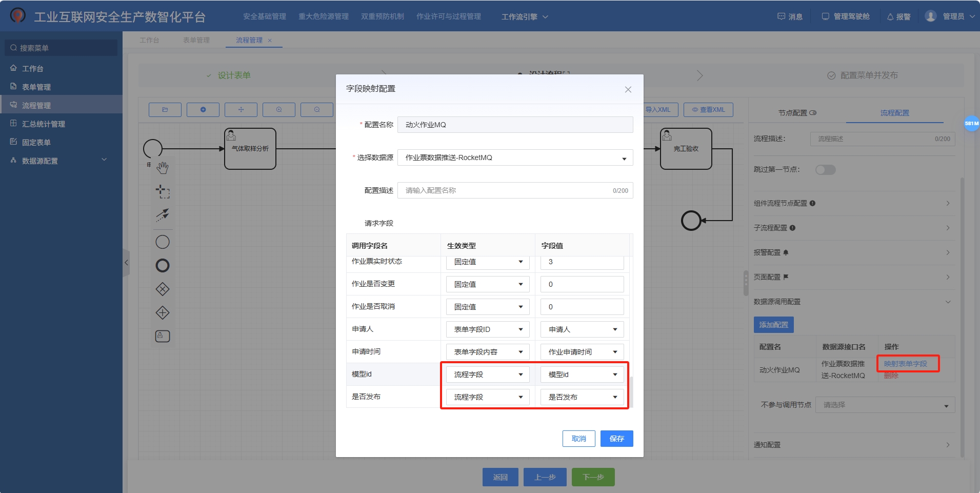Click the 配置名称 input field
Viewport: 980px width, 493px height.
(515, 125)
